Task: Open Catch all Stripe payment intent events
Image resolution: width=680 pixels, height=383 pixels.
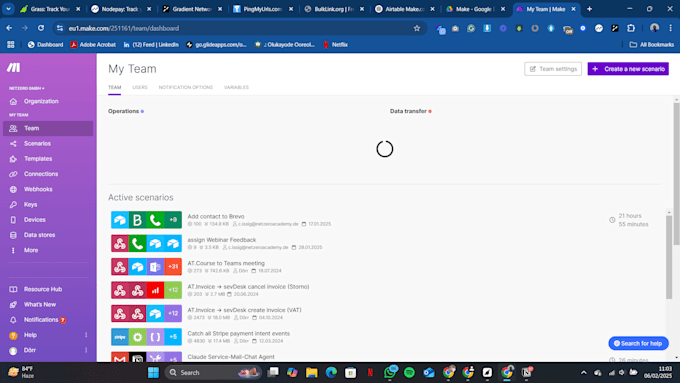Action: (239, 333)
